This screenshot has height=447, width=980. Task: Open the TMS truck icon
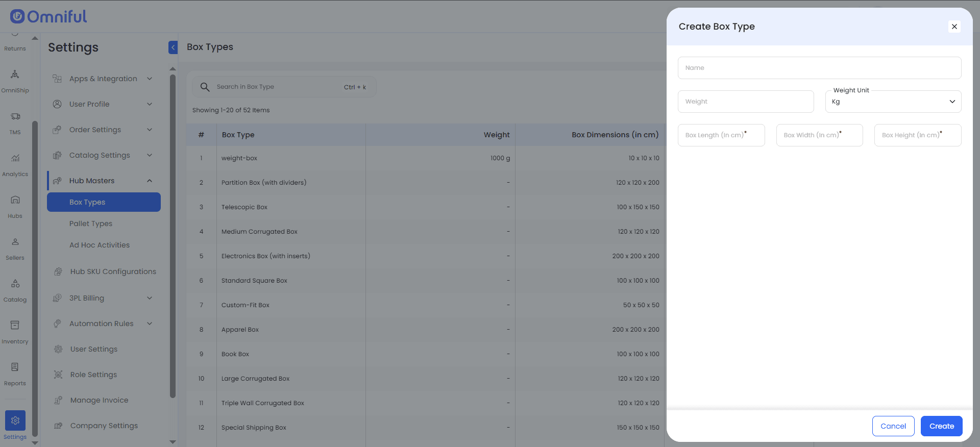coord(15,117)
